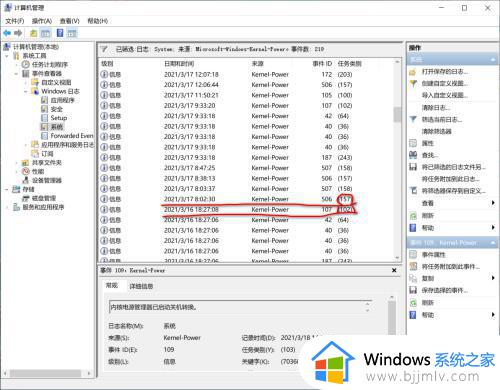
Task: Toggle the show/hide action pane icon
Action: 72,33
